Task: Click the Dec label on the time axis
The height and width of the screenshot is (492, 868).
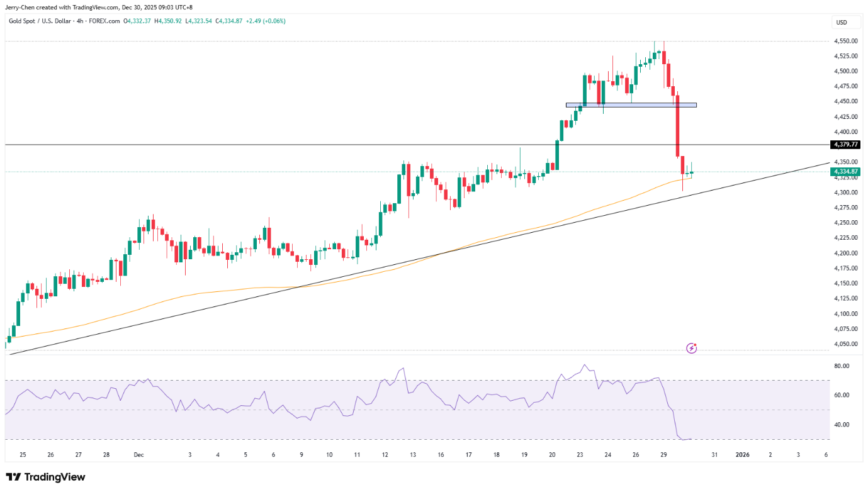Action: pos(138,455)
